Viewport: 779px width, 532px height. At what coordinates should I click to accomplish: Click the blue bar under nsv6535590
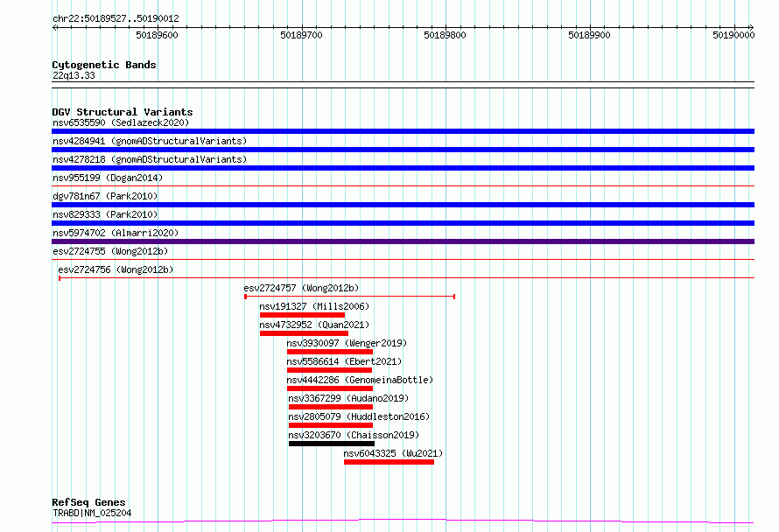click(x=403, y=131)
